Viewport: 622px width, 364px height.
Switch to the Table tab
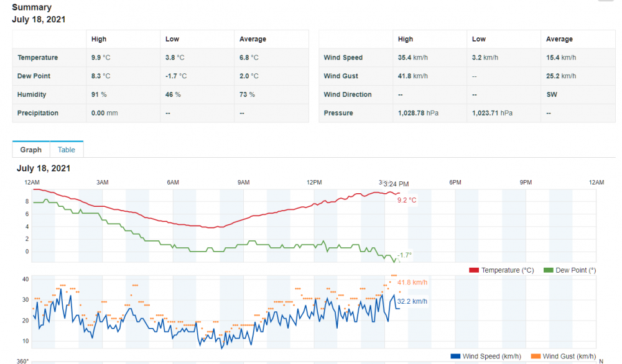67,150
